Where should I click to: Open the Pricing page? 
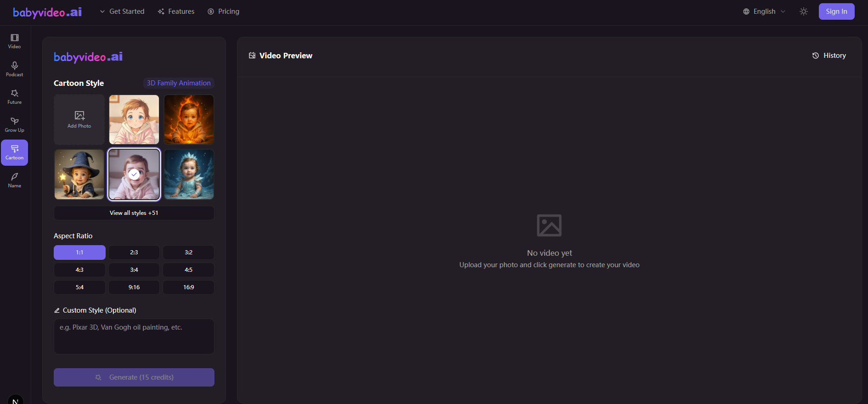[224, 11]
